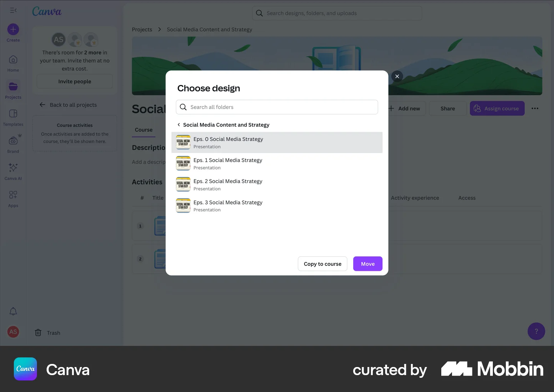Click the Copy to course button
This screenshot has height=392, width=554.
click(x=322, y=264)
